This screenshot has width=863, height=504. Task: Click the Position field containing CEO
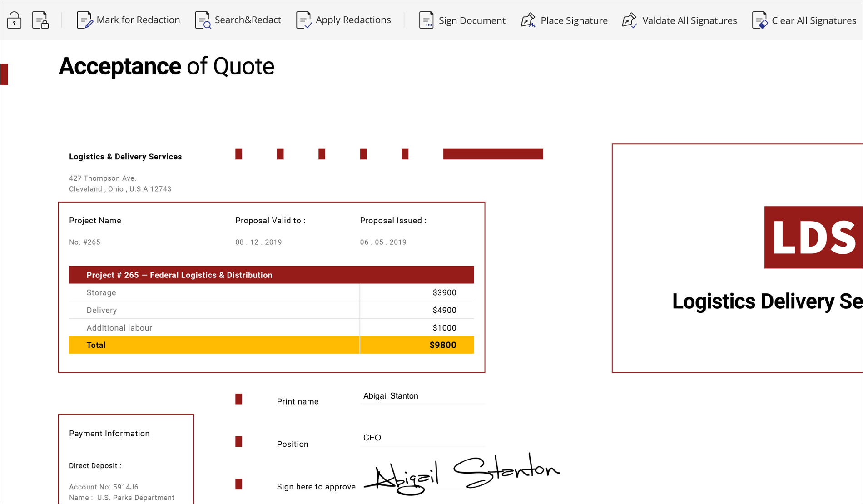coord(422,438)
